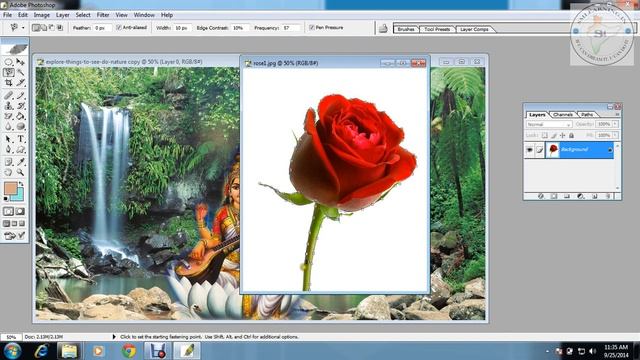Switch to Standard editing mode
The image size is (640, 360).
[x=8, y=211]
